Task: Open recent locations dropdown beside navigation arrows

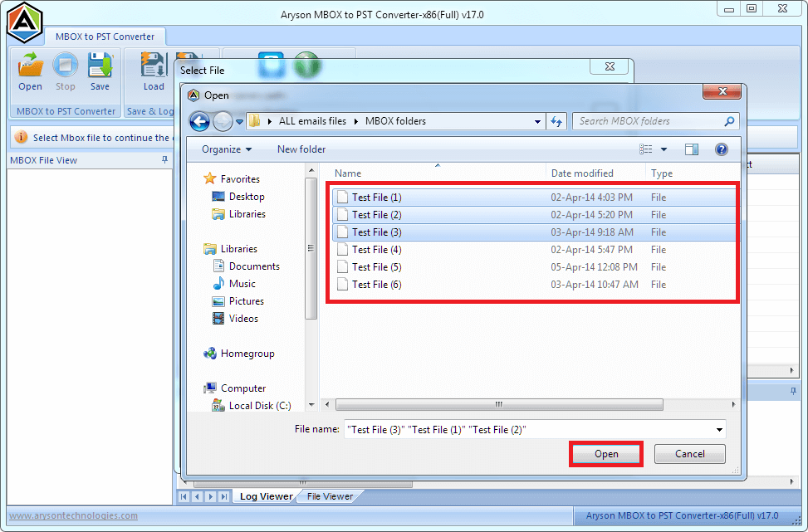Action: (240, 122)
